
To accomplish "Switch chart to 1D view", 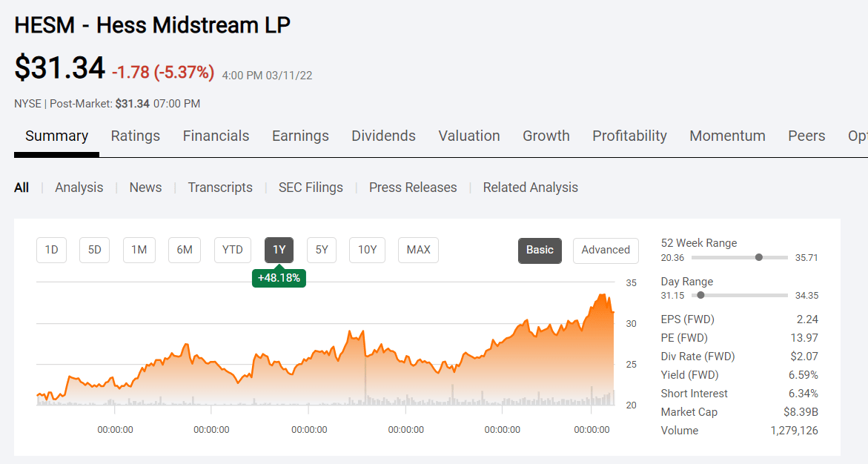I will coord(51,250).
